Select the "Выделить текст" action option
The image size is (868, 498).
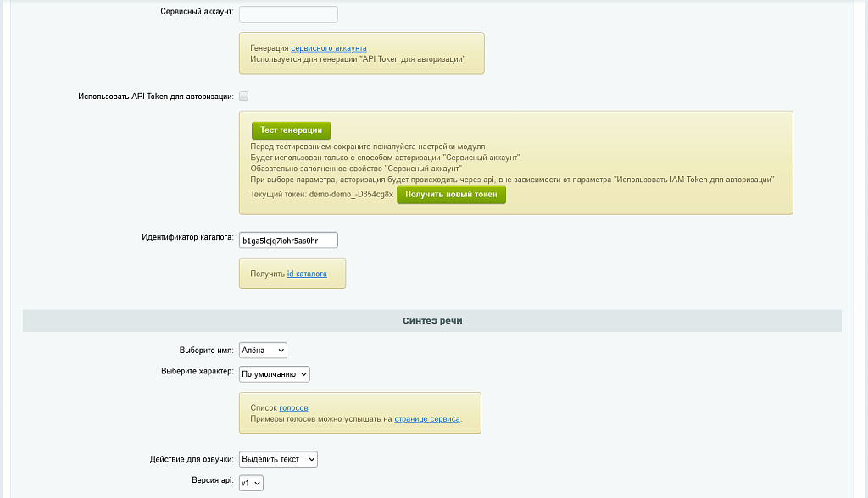point(278,458)
